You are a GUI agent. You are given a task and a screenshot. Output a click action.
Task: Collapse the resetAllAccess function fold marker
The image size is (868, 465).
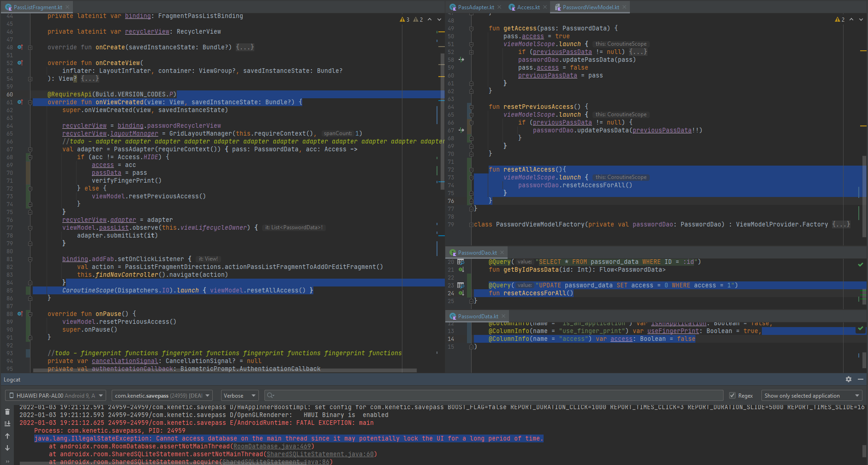(471, 169)
